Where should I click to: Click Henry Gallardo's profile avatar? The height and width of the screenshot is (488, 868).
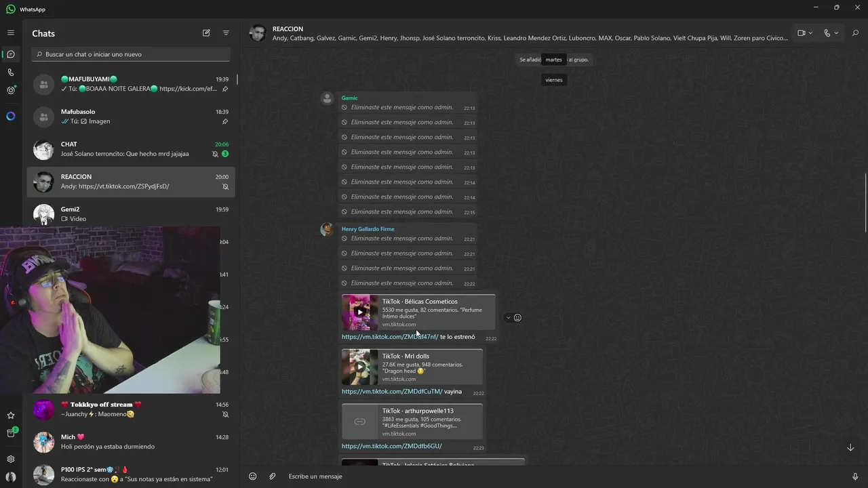click(x=327, y=229)
